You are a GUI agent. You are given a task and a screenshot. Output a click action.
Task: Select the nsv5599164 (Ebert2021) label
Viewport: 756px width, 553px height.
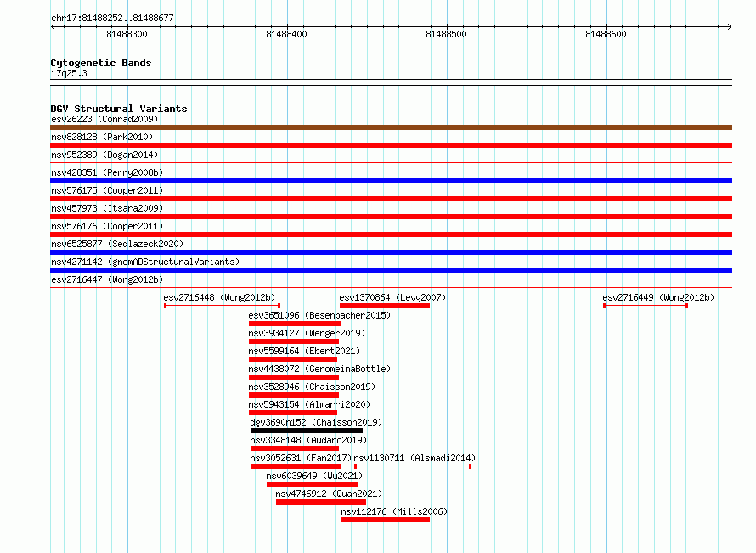click(304, 351)
